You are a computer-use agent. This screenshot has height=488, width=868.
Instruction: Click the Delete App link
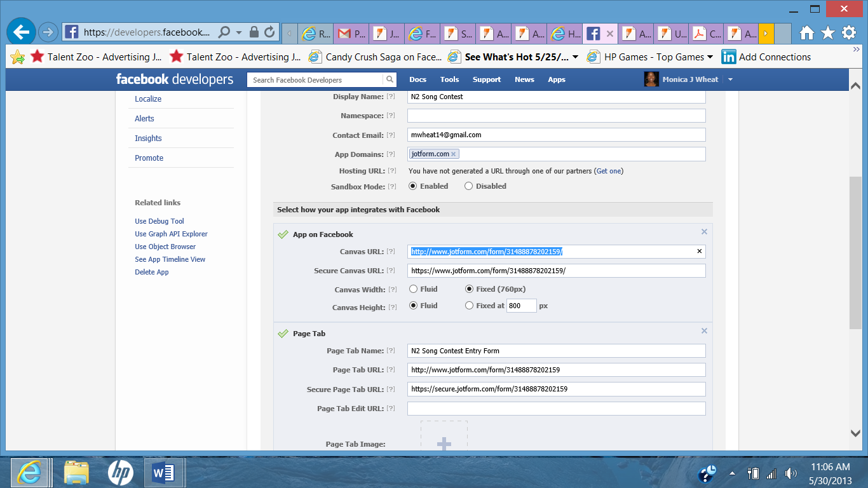152,272
